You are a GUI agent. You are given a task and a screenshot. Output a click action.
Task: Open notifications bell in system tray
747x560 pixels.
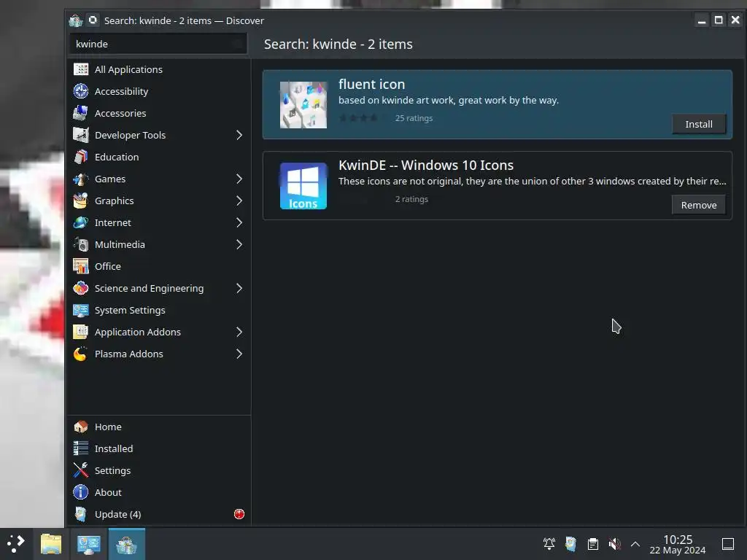coord(549,544)
